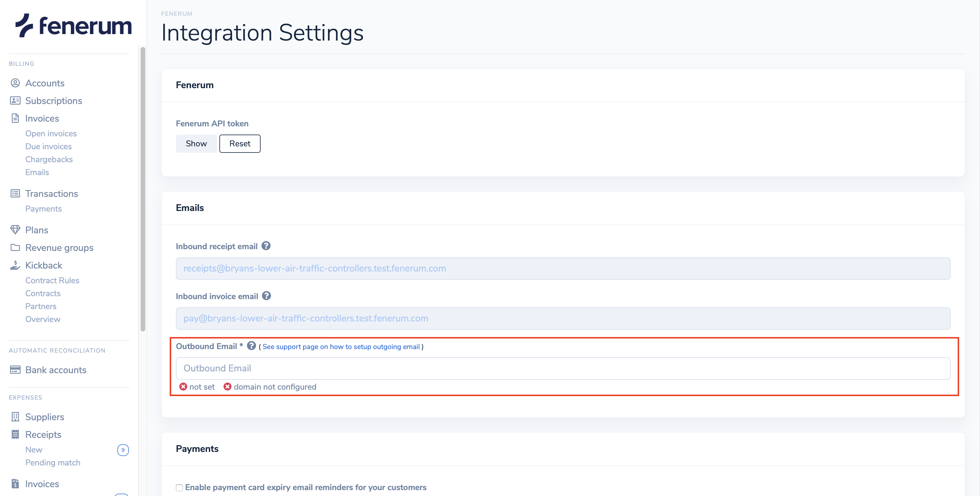The image size is (980, 496).
Task: Show the Fenerum API token
Action: tap(196, 143)
